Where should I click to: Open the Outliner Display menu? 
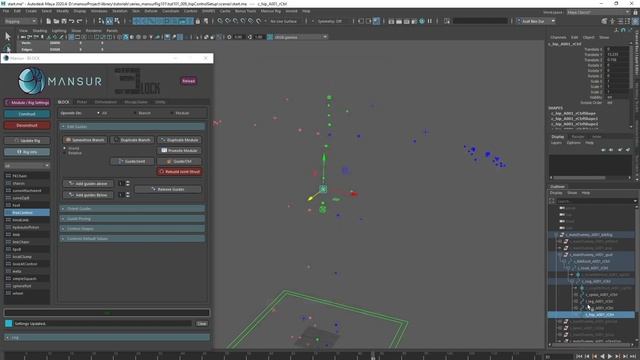coord(556,193)
